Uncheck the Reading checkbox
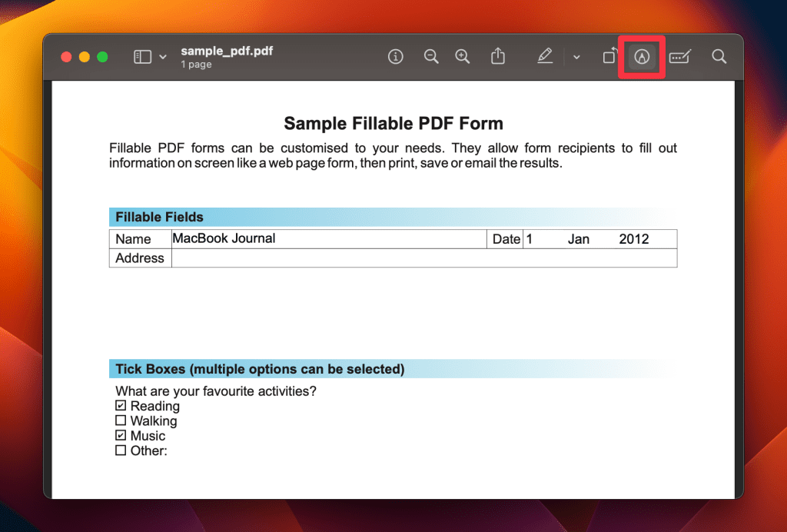Image resolution: width=787 pixels, height=532 pixels. pos(121,406)
